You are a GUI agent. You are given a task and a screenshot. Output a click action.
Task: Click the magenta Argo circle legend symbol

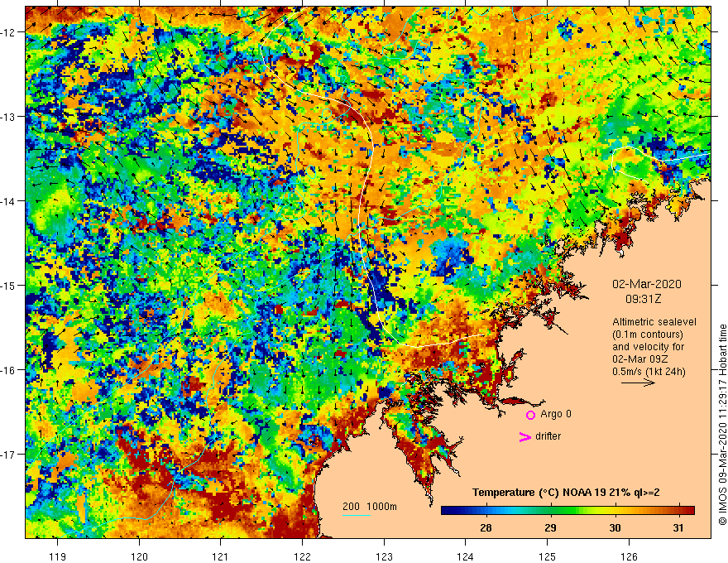coord(530,416)
